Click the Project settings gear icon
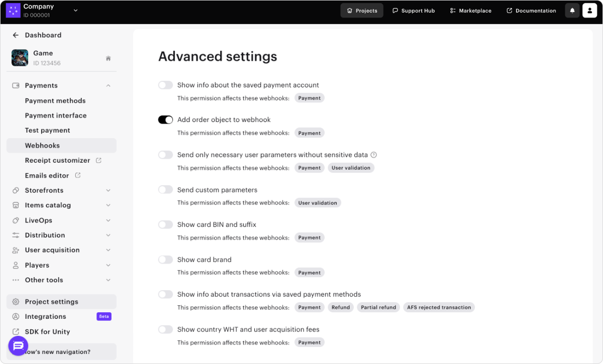The width and height of the screenshot is (603, 364). coord(16,302)
